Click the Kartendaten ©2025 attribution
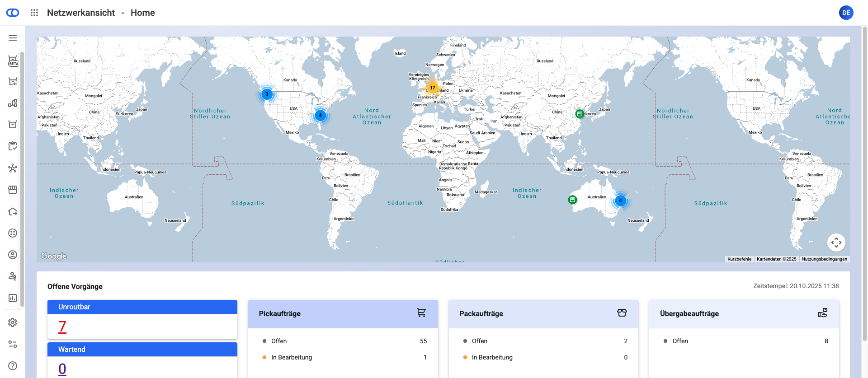 coord(777,259)
